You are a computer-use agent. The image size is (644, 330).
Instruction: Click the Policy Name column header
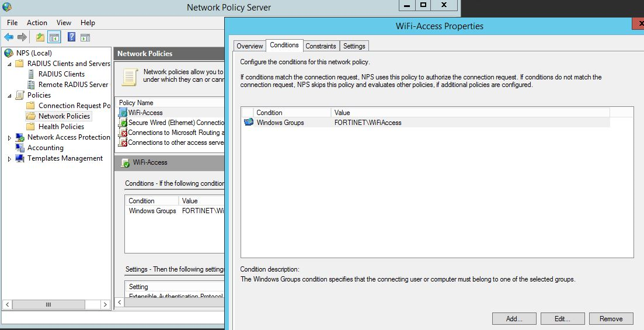click(170, 103)
